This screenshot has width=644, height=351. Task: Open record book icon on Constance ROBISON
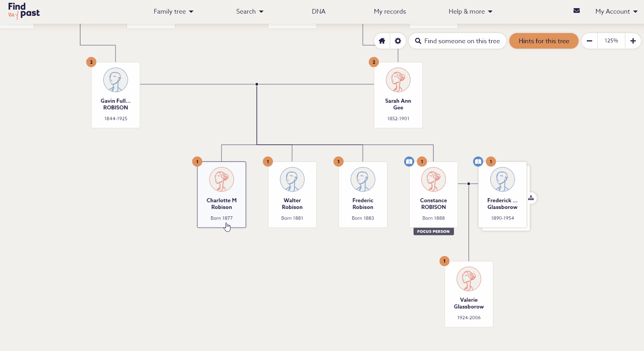[409, 161]
